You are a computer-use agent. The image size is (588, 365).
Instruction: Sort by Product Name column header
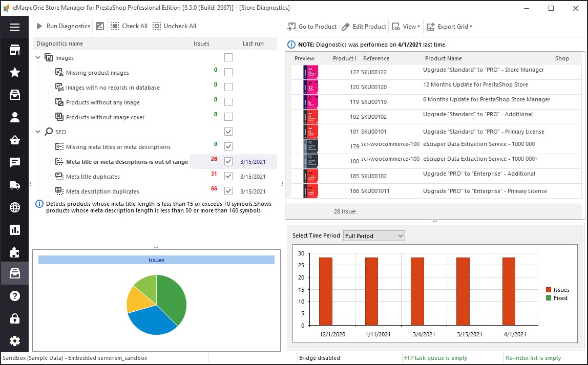pyautogui.click(x=443, y=58)
